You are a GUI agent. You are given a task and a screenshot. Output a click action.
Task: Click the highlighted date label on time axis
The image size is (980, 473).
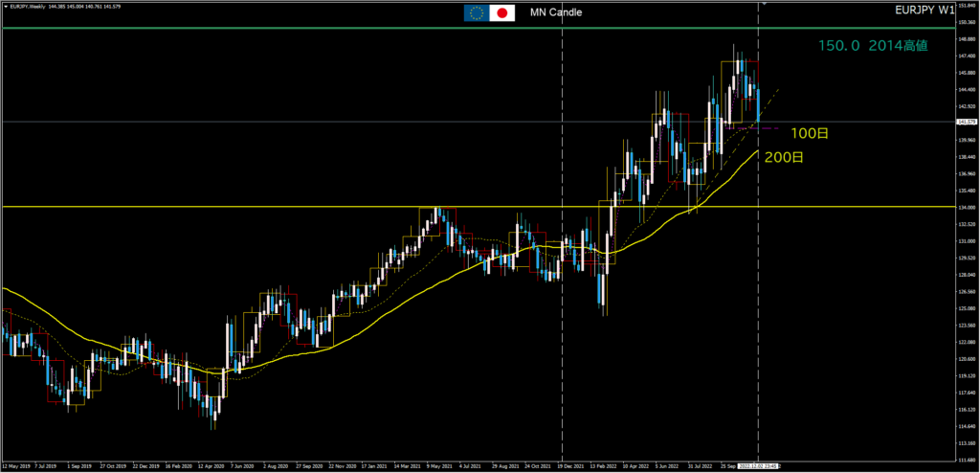758,466
